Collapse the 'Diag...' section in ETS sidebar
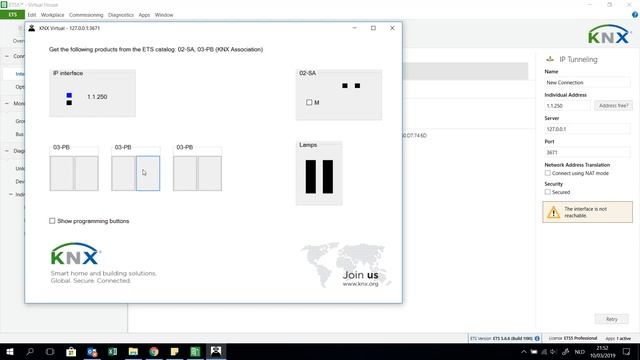 tap(7, 151)
